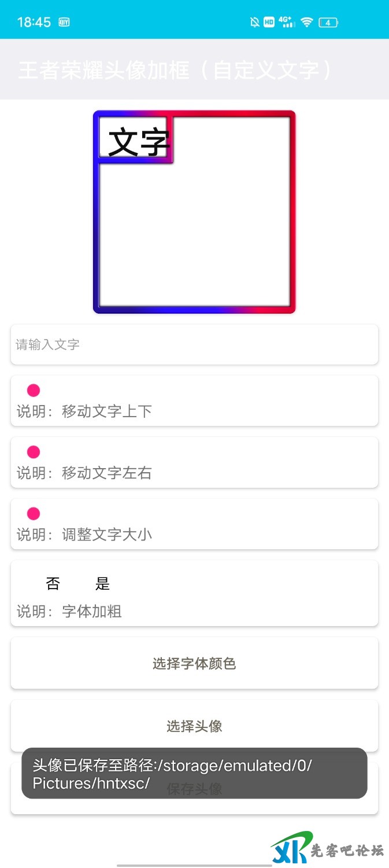Screen dimensions: 389x868
Task: Tap the HD voice status icon
Action: 269,21
